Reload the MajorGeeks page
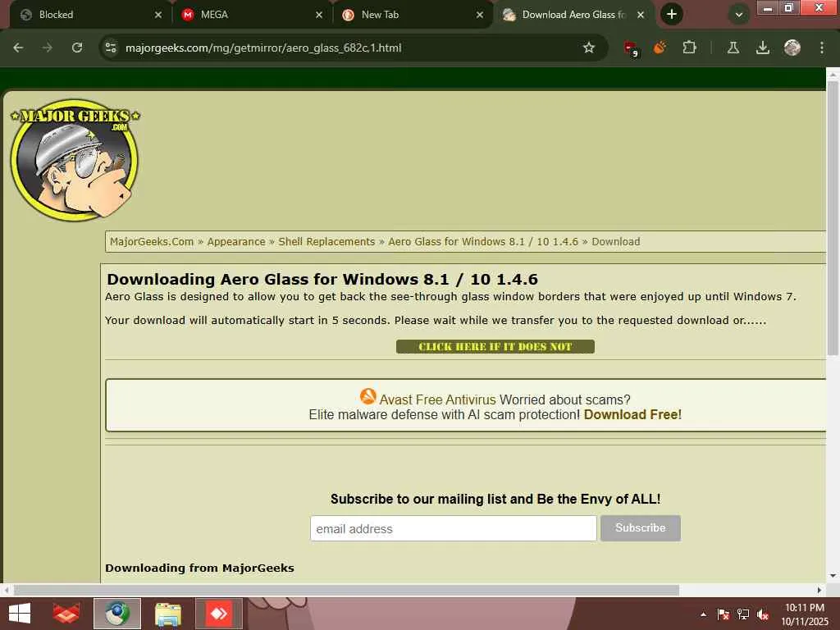Screen dimensions: 840x630 (77, 48)
